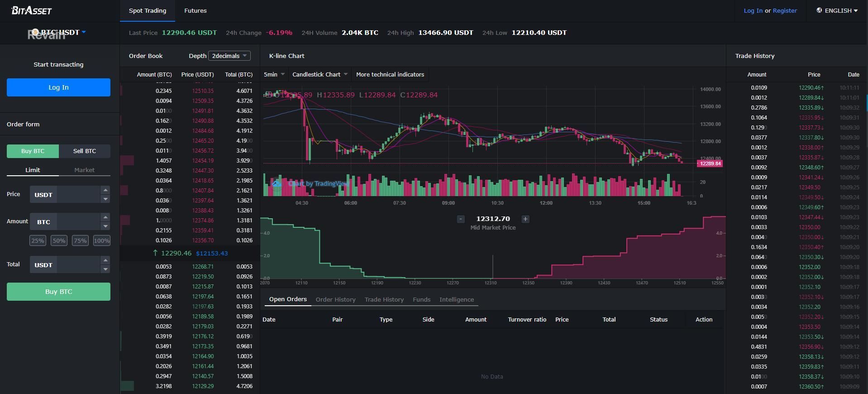Click ask price 12454.19 in order book

(x=203, y=161)
